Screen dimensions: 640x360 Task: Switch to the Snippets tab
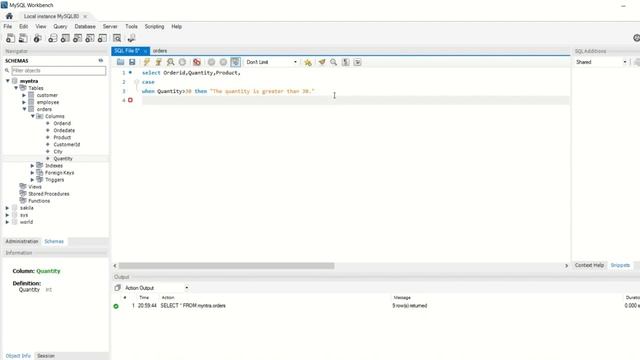[x=620, y=265]
